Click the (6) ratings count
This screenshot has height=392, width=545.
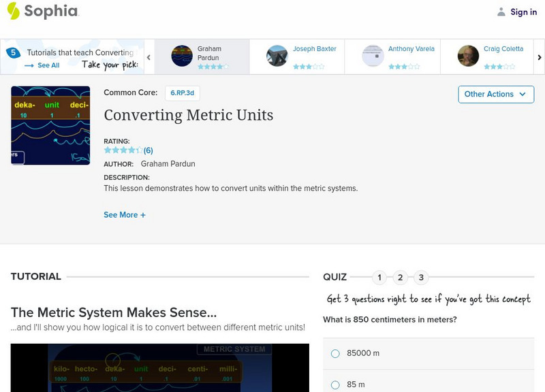pos(148,150)
